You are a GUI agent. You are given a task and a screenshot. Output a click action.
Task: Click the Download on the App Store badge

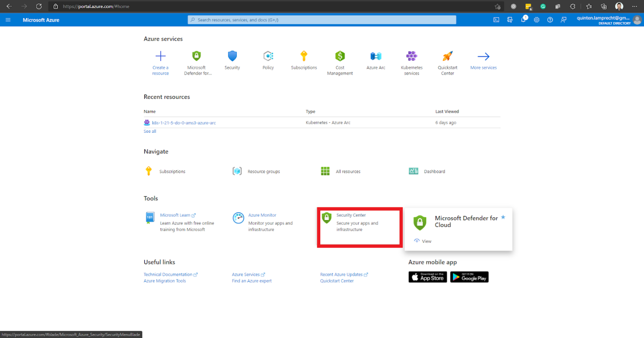[x=428, y=277]
